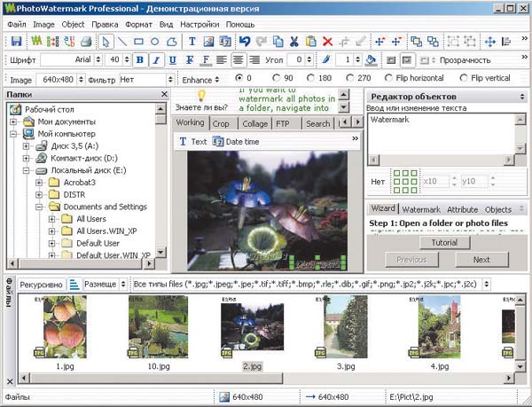Select the 0 degree rotation radio
This screenshot has height=407, width=532.
(x=239, y=78)
